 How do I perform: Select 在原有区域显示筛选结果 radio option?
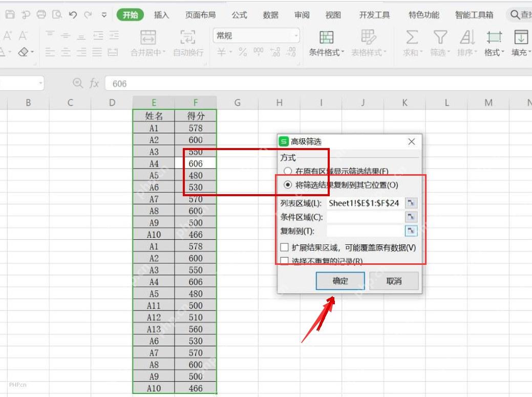point(288,171)
